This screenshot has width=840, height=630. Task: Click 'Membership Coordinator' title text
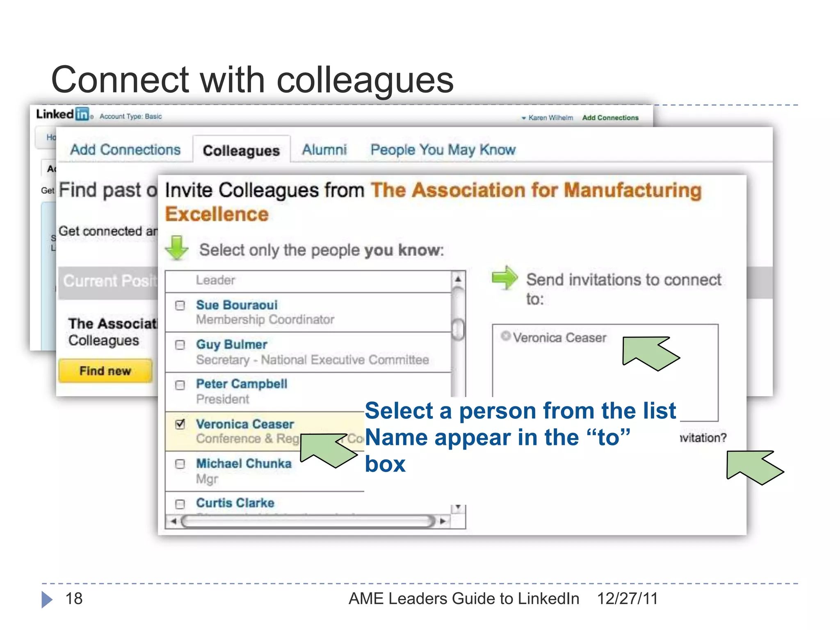265,320
